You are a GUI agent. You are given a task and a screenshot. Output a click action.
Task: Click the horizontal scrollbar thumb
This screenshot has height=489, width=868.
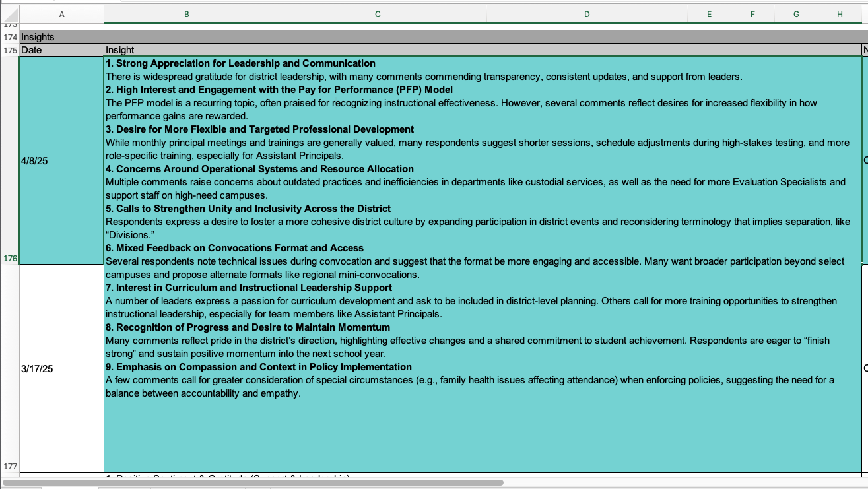click(x=253, y=483)
